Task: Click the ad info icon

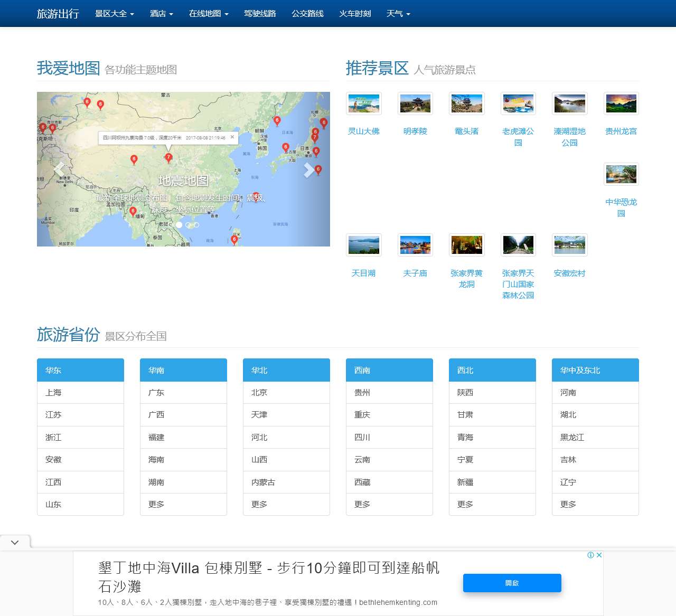Action: [591, 555]
